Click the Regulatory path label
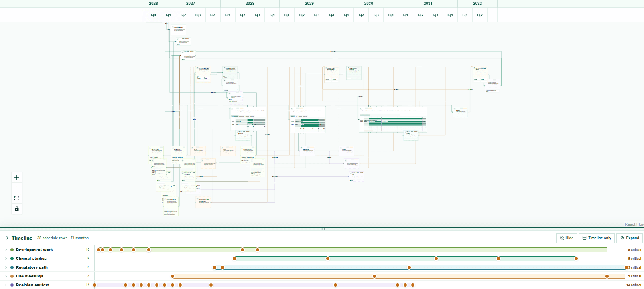 [x=32, y=267]
